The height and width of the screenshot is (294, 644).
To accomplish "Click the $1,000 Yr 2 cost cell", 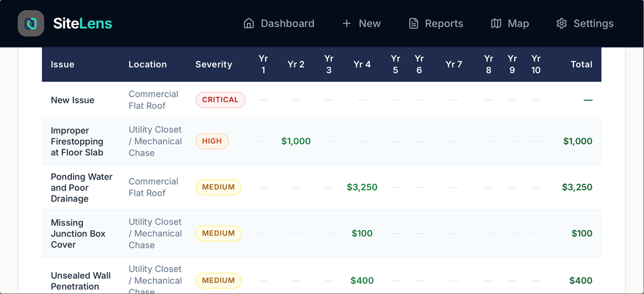I will coord(296,141).
